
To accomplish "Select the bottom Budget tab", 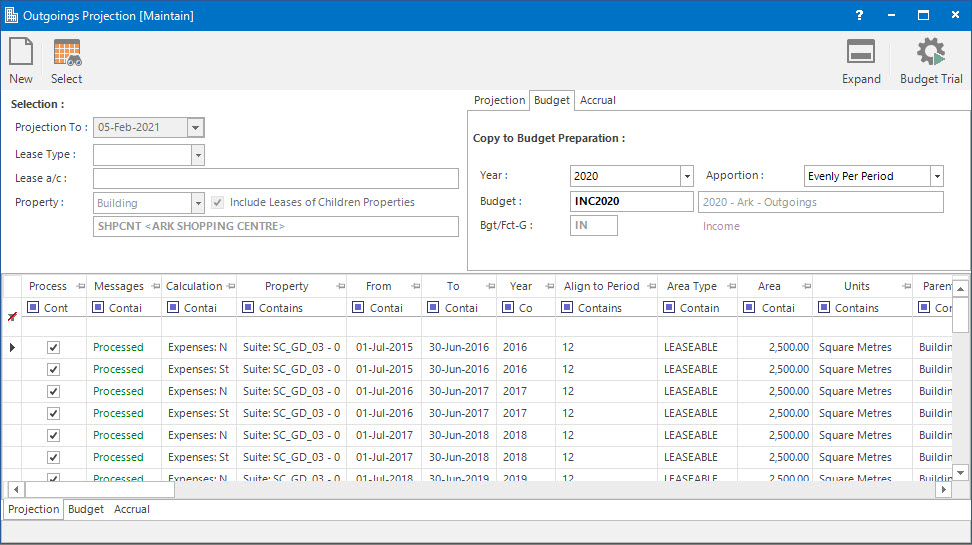I will tap(86, 509).
